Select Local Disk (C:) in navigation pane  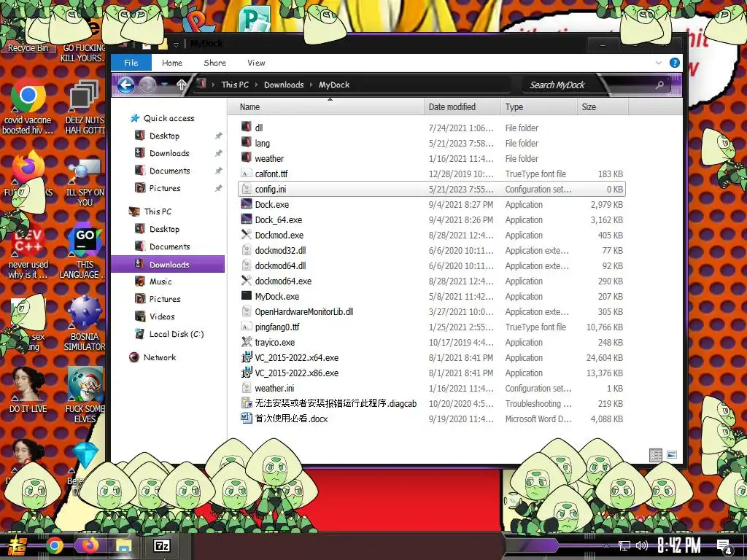pos(177,334)
